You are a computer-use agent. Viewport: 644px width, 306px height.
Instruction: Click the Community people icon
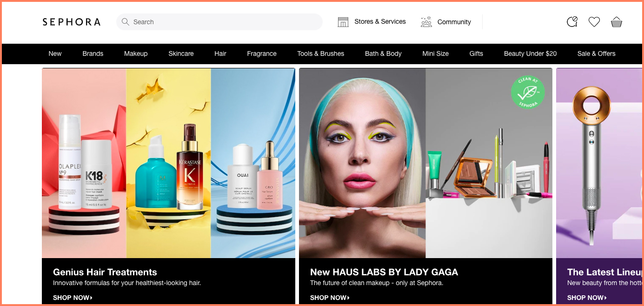[426, 22]
